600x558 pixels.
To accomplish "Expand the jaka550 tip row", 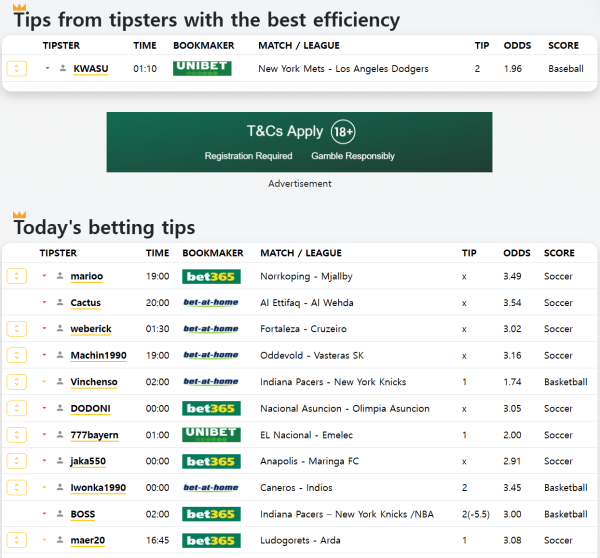I will click(x=16, y=461).
